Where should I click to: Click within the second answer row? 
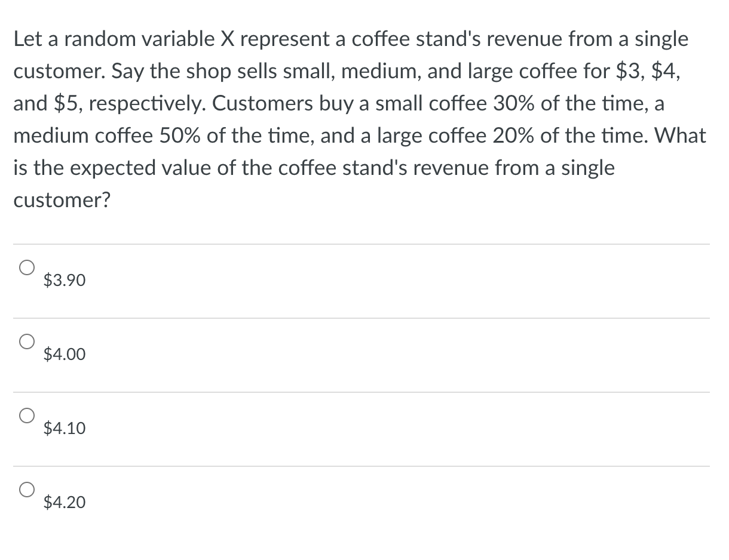[239, 353]
